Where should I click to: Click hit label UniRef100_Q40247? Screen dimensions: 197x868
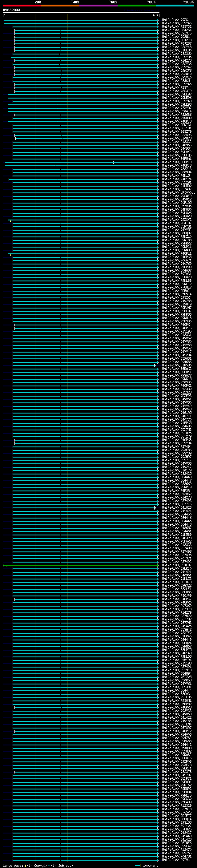pos(177,467)
